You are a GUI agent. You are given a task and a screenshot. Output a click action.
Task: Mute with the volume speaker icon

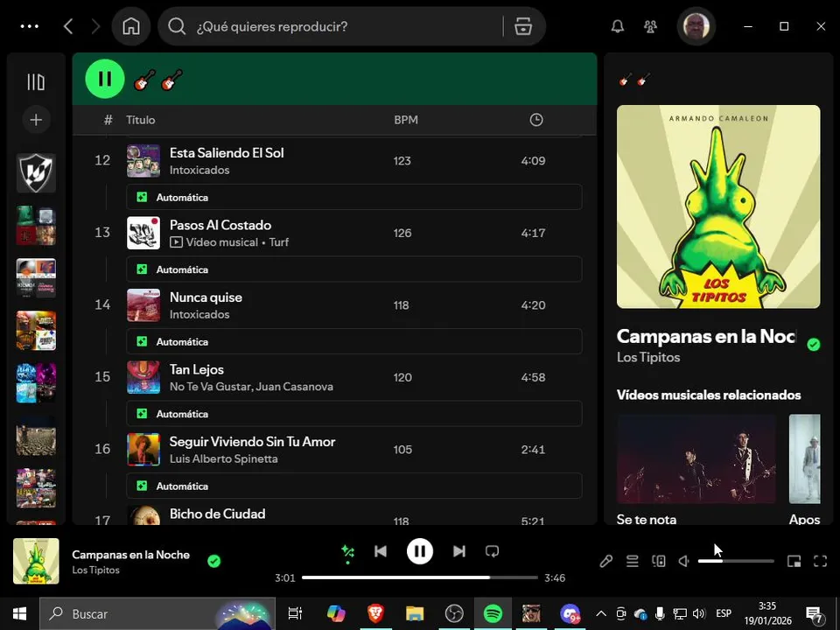pos(684,561)
